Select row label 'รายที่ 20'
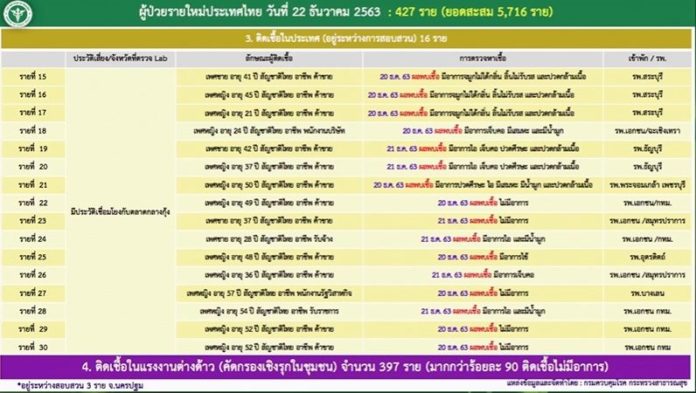Image resolution: width=696 pixels, height=393 pixels. pyautogui.click(x=33, y=167)
